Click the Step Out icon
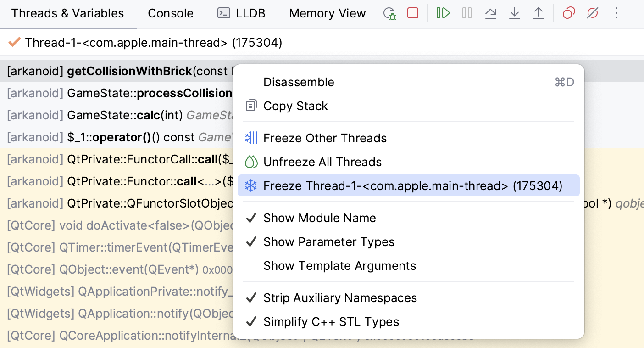The height and width of the screenshot is (348, 644). click(539, 13)
